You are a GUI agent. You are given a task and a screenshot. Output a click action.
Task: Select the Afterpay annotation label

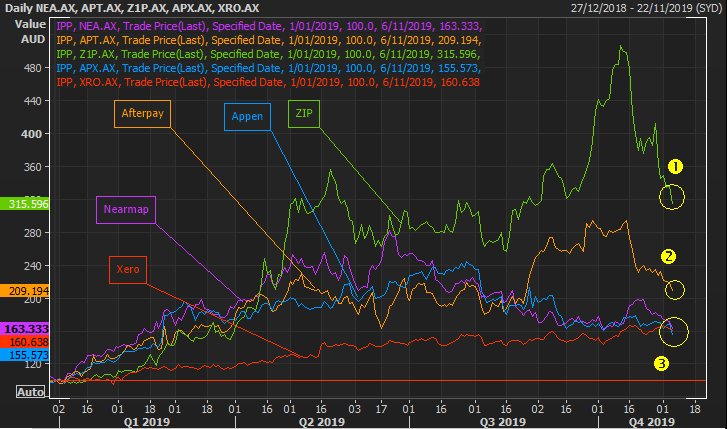[142, 114]
